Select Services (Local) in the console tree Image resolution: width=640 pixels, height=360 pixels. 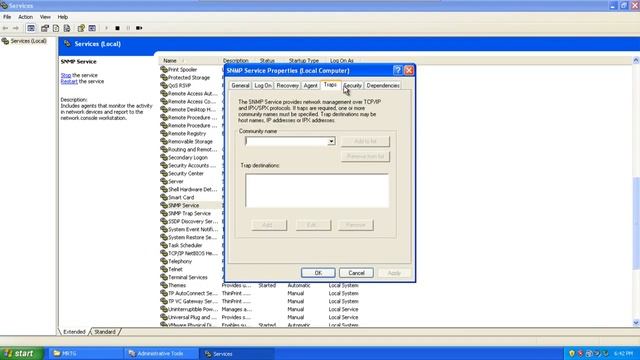(28, 41)
